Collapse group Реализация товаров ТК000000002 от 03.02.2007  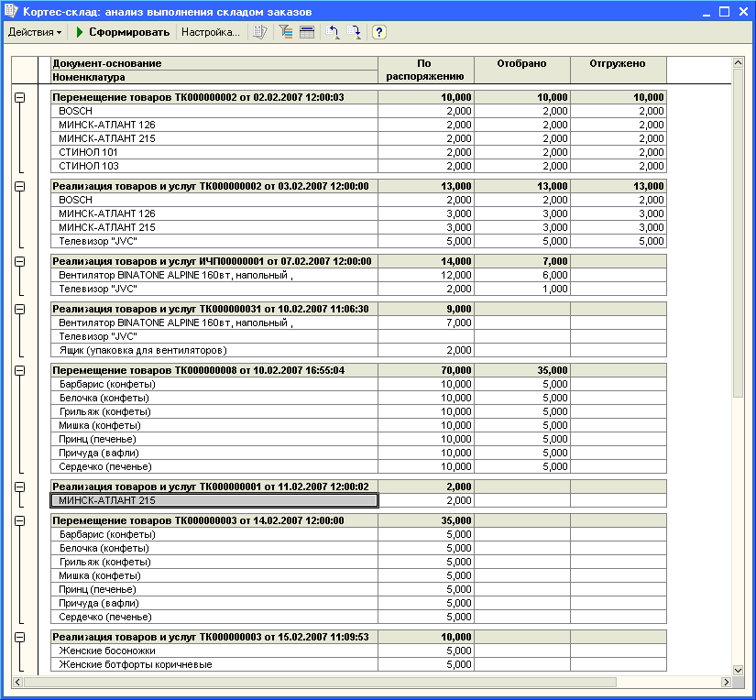coord(20,186)
